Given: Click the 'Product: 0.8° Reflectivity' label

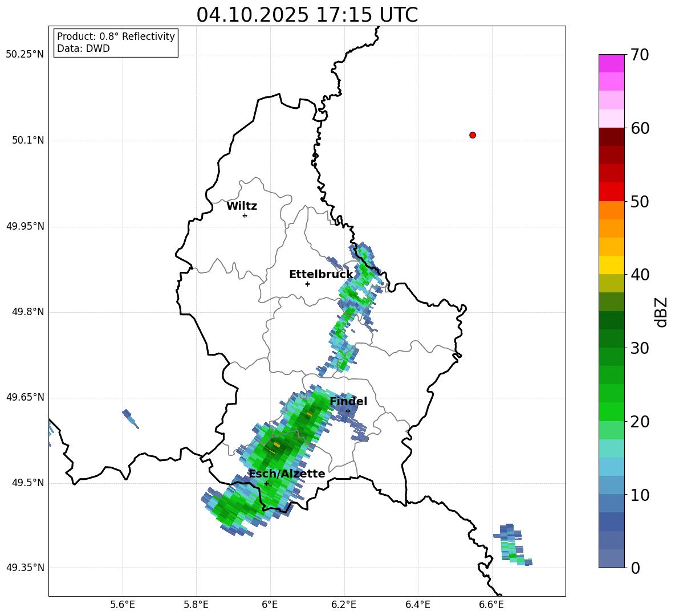Looking at the screenshot, I should (116, 36).
